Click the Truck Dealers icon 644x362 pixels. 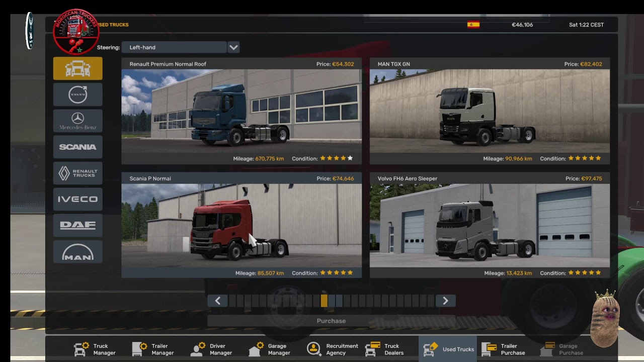[x=372, y=349]
